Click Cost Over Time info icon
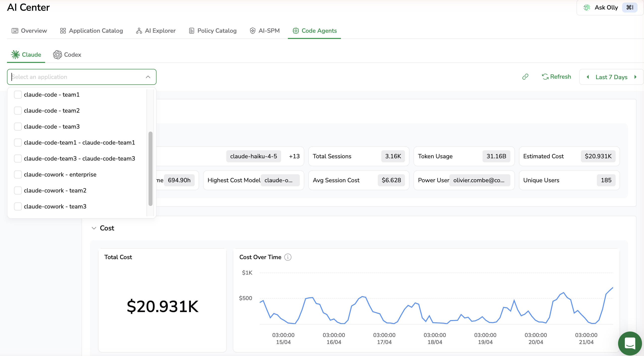Image resolution: width=644 pixels, height=356 pixels. (288, 257)
